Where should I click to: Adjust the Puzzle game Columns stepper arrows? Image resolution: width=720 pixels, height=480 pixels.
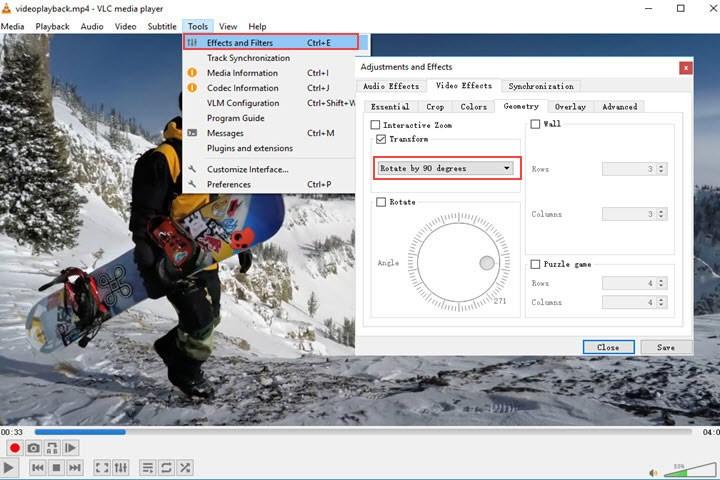661,302
